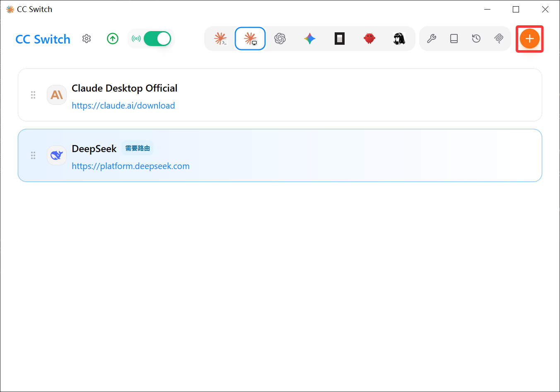Screen dimensions: 560x392
Task: Click the Anthropic logo on Claude Desktop Official
Action: (x=57, y=95)
